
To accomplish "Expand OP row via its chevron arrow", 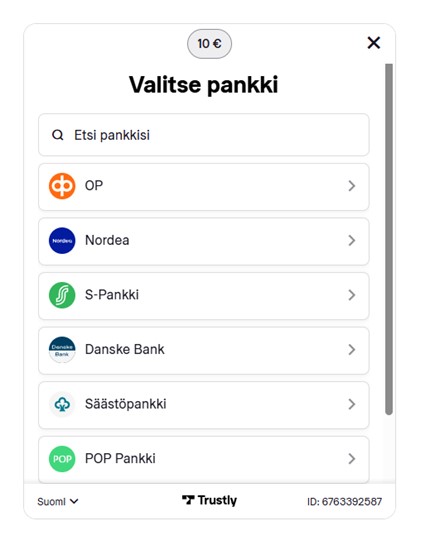I will tap(352, 186).
